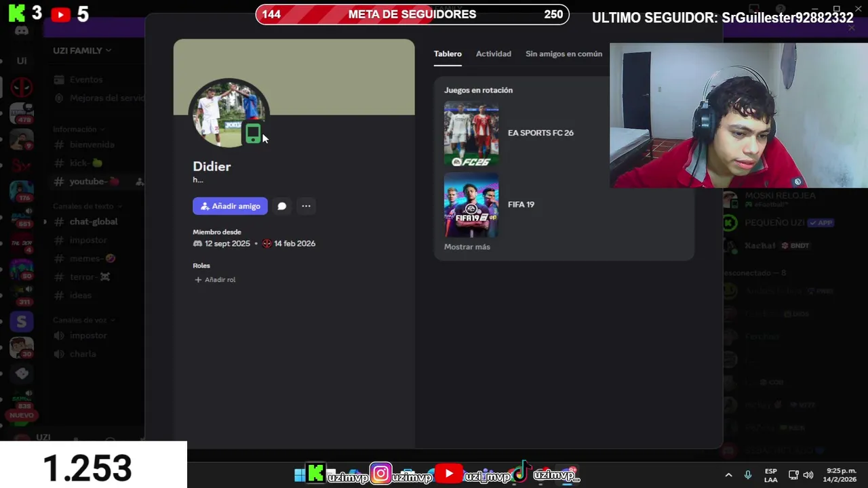Click the green mobile status icon on avatar

(253, 134)
